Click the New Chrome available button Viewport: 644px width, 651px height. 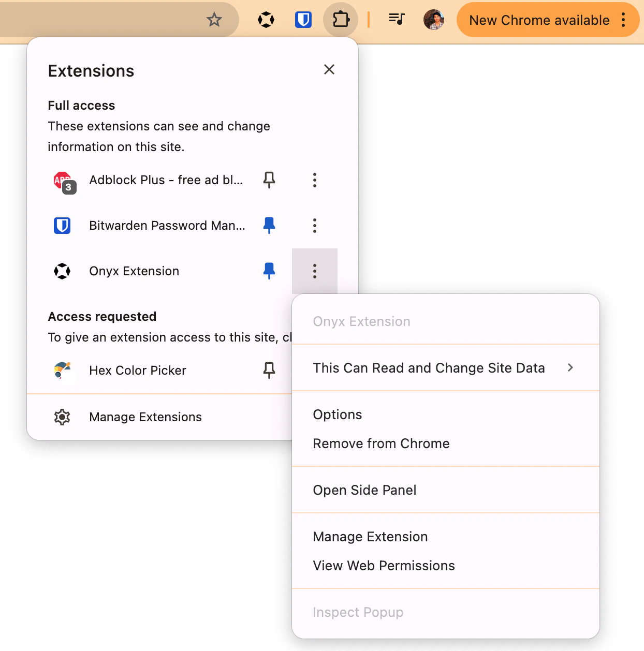539,20
